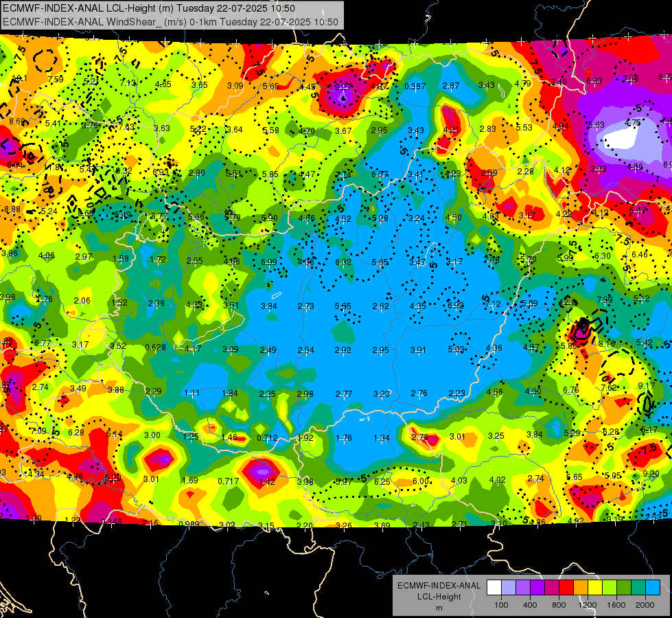672x618 pixels.
Task: Click the wind shear value 7.12
Action: pyautogui.click(x=493, y=304)
